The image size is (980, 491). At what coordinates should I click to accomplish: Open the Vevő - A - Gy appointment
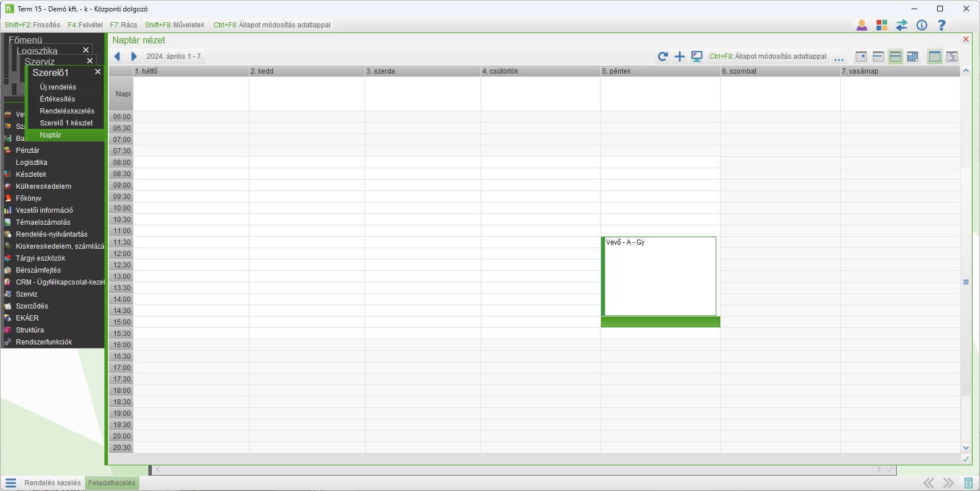[x=660, y=277]
